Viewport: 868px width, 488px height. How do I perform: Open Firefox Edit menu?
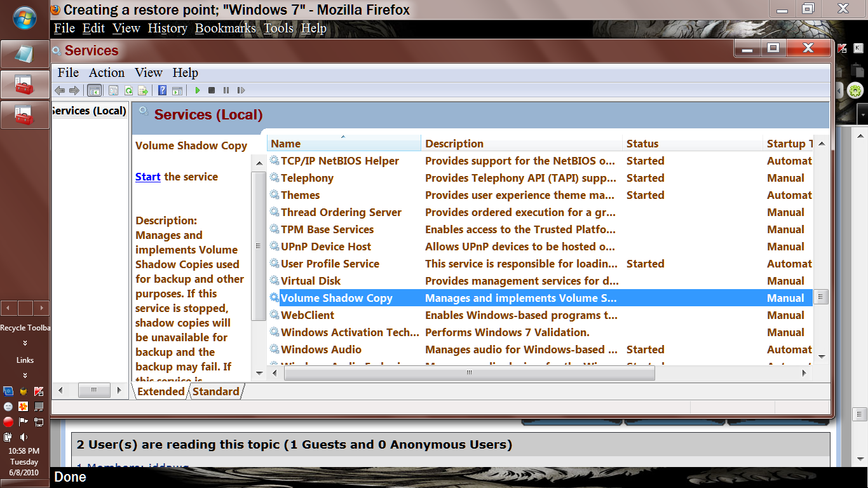93,28
